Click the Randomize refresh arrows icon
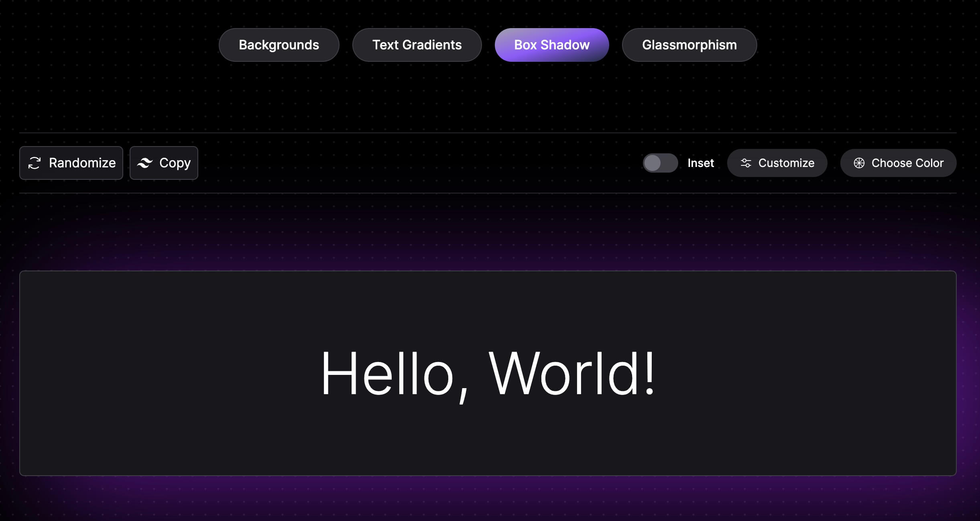Viewport: 980px width, 521px height. 35,163
